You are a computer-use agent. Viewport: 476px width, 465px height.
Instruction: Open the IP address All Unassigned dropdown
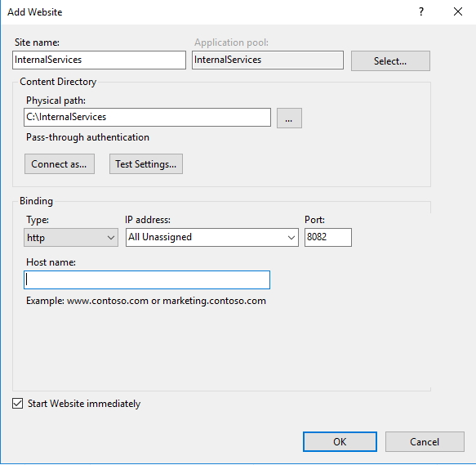(212, 237)
